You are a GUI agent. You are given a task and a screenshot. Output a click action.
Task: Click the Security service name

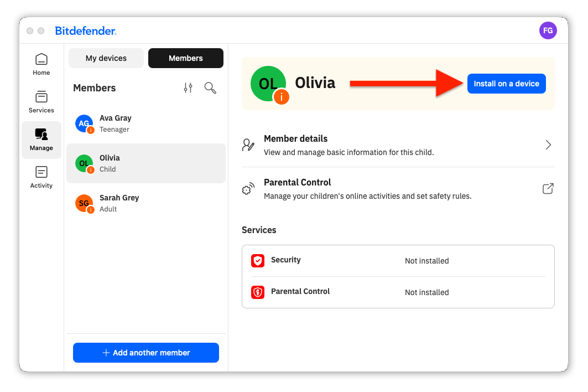click(x=286, y=260)
